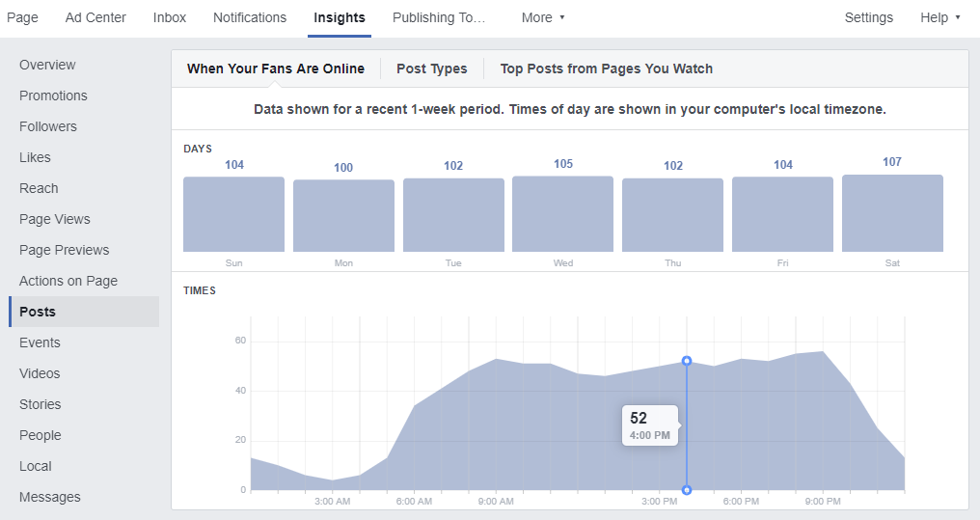
Task: Open Messages insights section
Action: 50,497
